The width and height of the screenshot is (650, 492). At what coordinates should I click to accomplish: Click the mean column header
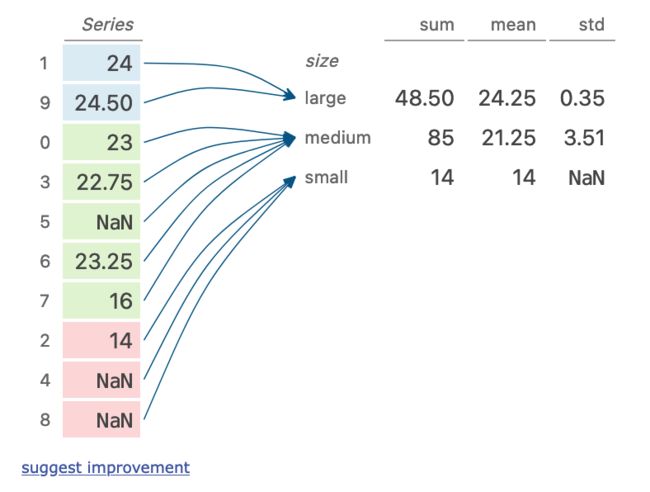click(x=513, y=25)
